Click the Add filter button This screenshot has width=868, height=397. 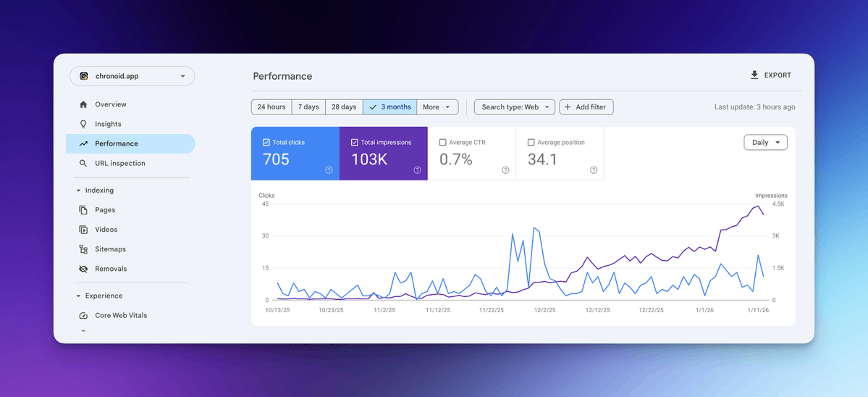[586, 107]
